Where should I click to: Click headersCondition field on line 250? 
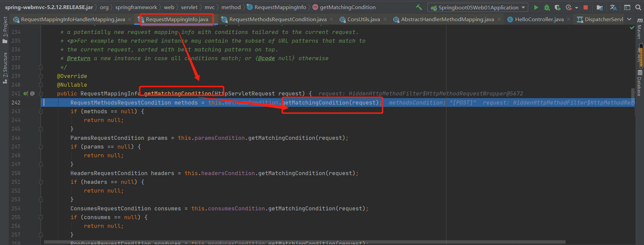tap(228, 173)
